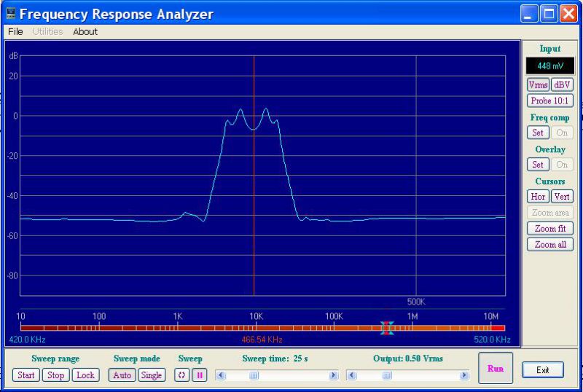Select Single sweep mode
The height and width of the screenshot is (392, 583).
(x=152, y=375)
